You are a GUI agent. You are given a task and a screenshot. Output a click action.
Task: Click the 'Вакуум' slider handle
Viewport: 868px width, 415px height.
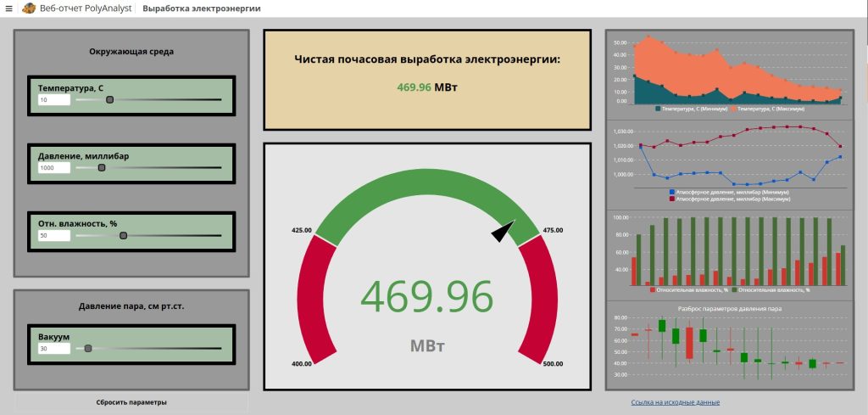87,348
